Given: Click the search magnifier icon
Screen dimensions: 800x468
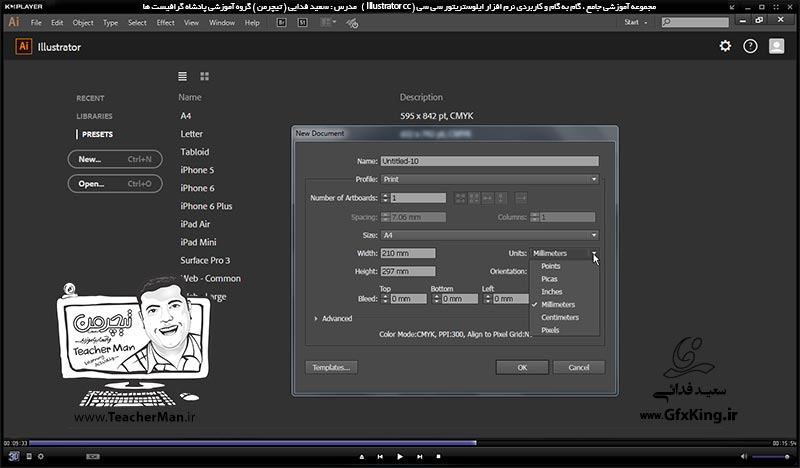Looking at the screenshot, I should (x=666, y=22).
